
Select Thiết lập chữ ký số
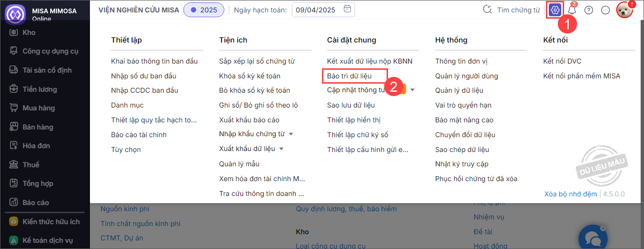coord(358,135)
